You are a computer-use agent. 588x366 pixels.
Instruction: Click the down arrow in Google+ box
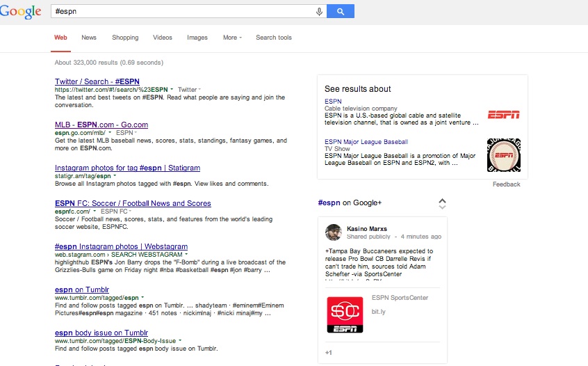[443, 207]
